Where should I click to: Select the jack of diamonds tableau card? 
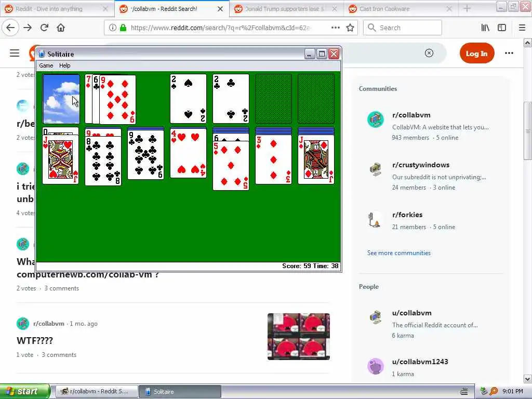[x=316, y=159]
